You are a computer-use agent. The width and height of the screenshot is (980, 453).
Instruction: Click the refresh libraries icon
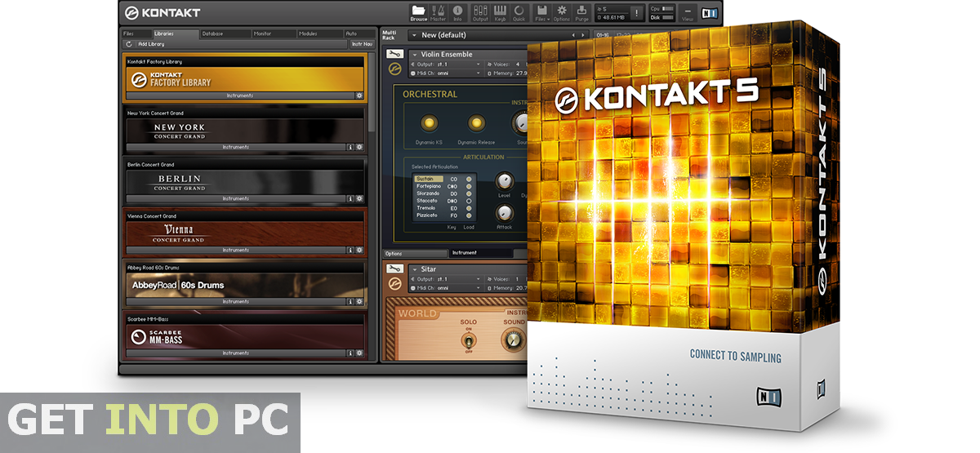129,43
